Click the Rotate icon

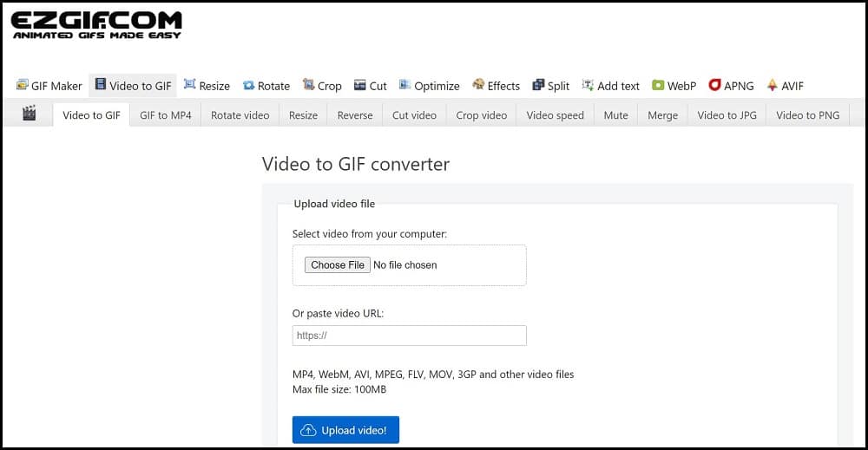pos(248,85)
